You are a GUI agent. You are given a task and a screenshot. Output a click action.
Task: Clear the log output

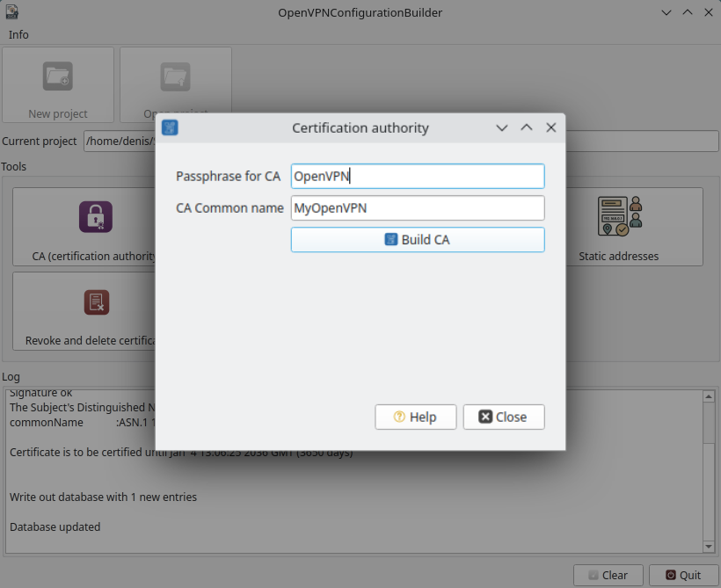(608, 575)
